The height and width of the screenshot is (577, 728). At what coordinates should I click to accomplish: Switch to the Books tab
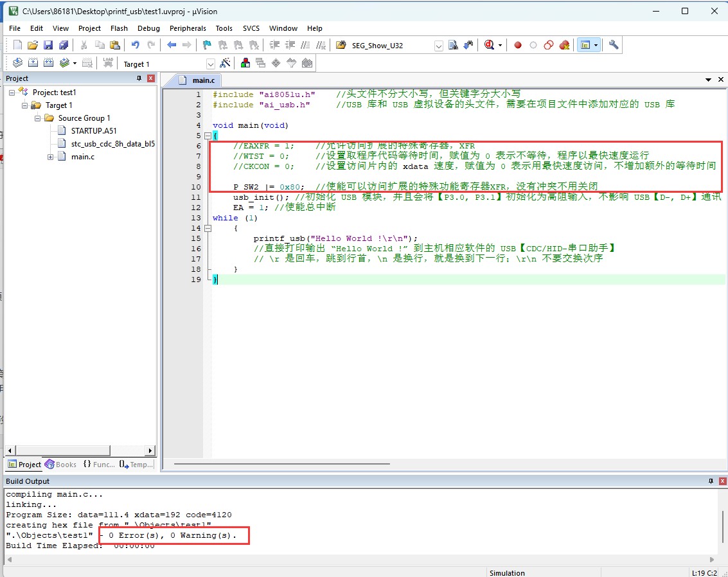pos(61,464)
